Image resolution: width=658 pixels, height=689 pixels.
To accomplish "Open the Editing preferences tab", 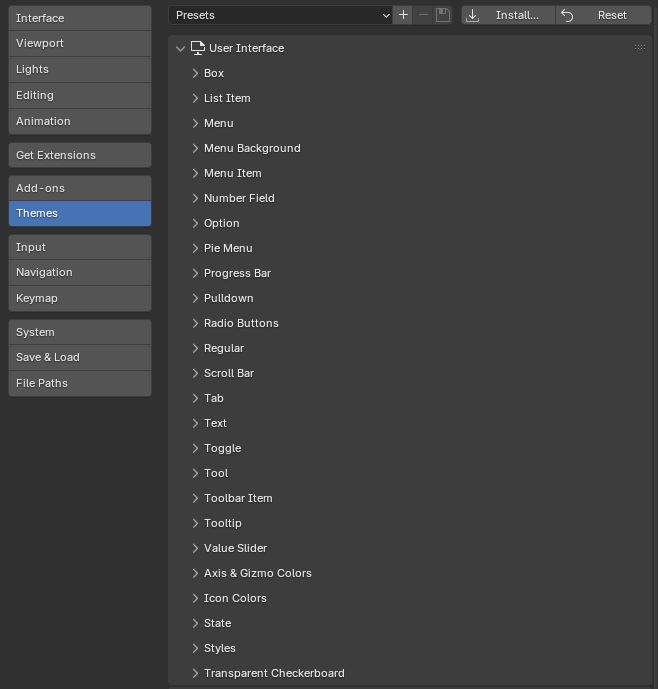I will (80, 95).
